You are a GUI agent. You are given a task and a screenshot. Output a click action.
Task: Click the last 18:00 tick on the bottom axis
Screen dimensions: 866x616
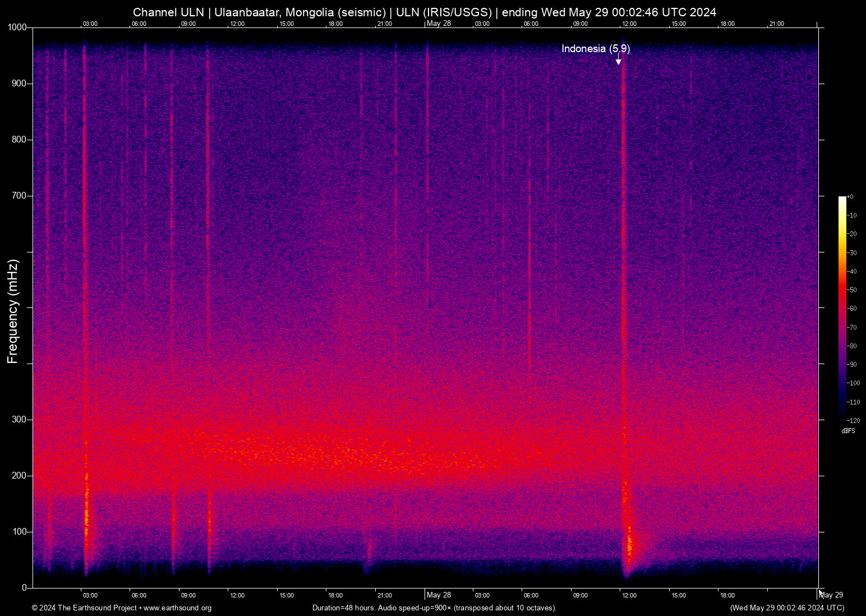(727, 595)
